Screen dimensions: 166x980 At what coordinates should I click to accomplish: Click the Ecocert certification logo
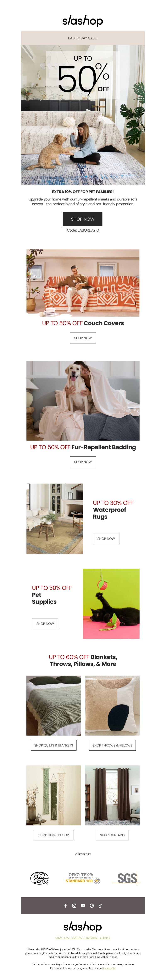pos(39,878)
